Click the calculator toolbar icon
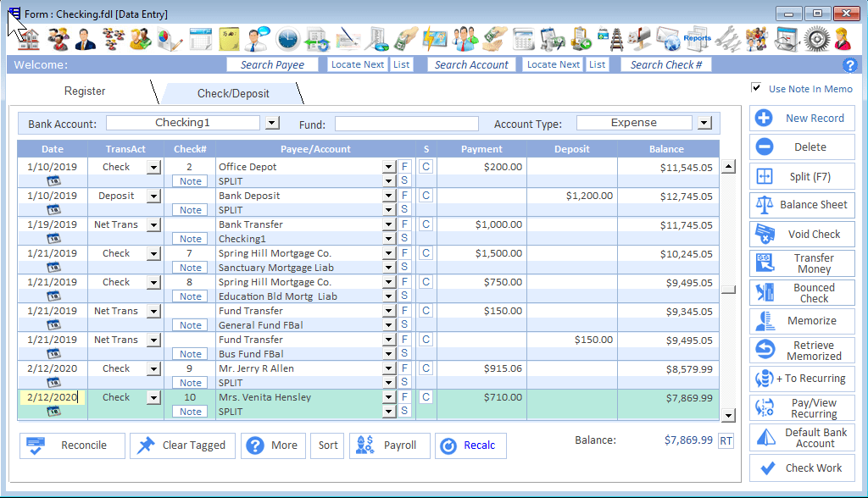The width and height of the screenshot is (868, 498). coord(523,39)
